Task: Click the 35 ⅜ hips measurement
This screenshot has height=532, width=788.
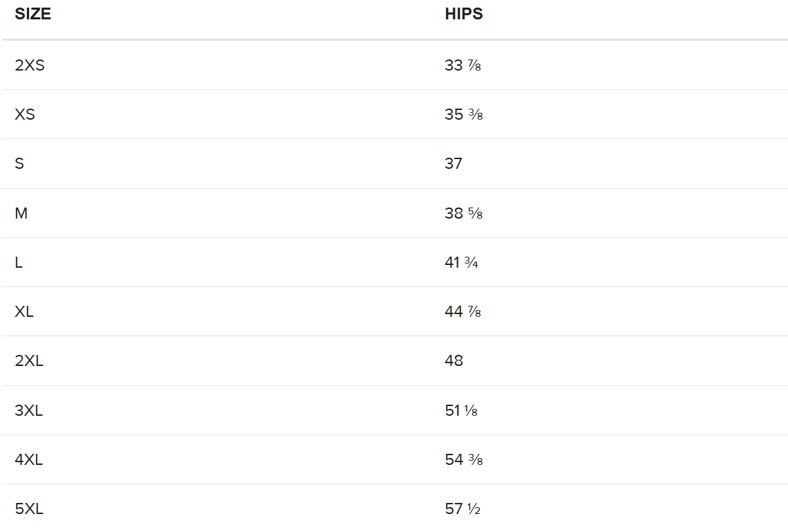Action: click(x=463, y=114)
